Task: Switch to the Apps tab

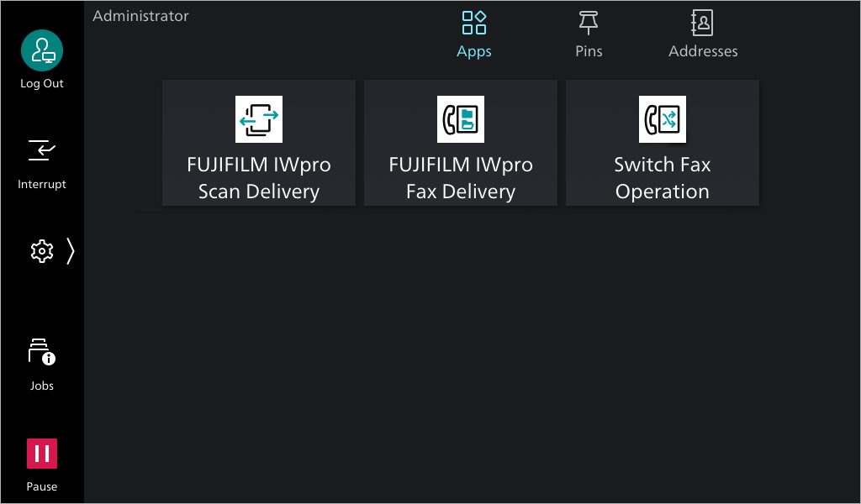Action: coord(474,34)
